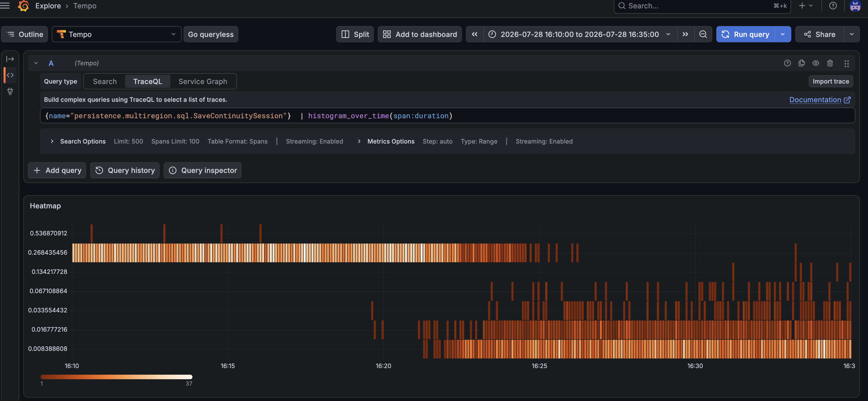868x401 pixels.
Task: Click Add to dashboard
Action: 420,34
